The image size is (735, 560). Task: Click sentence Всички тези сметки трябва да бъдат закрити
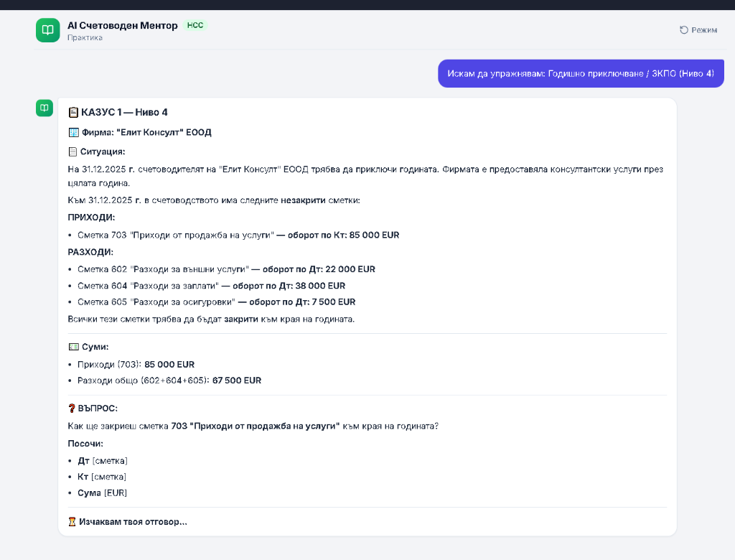(212, 319)
